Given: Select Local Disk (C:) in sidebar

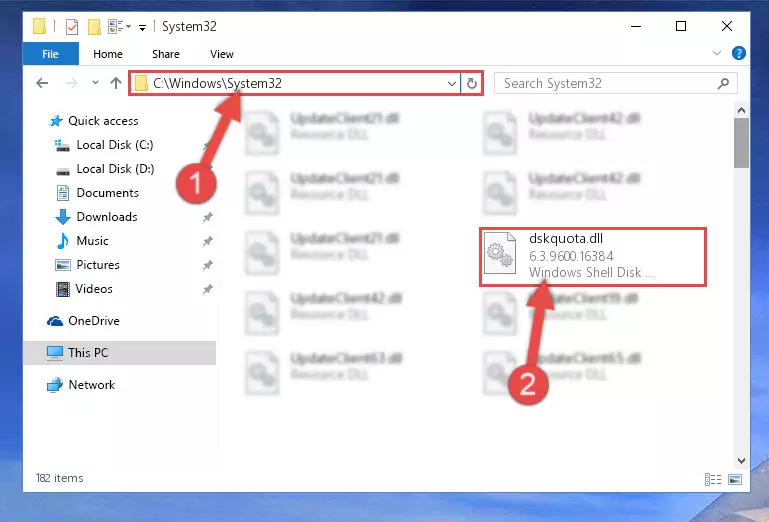Looking at the screenshot, I should pyautogui.click(x=115, y=145).
